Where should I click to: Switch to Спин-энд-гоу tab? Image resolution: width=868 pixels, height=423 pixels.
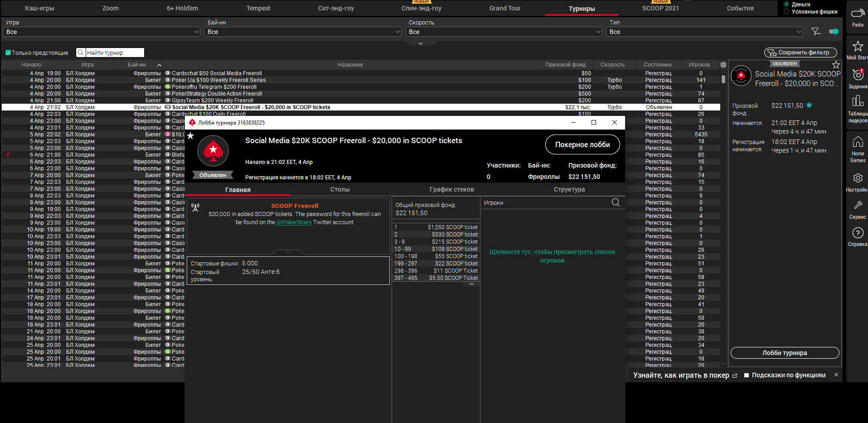click(x=422, y=8)
